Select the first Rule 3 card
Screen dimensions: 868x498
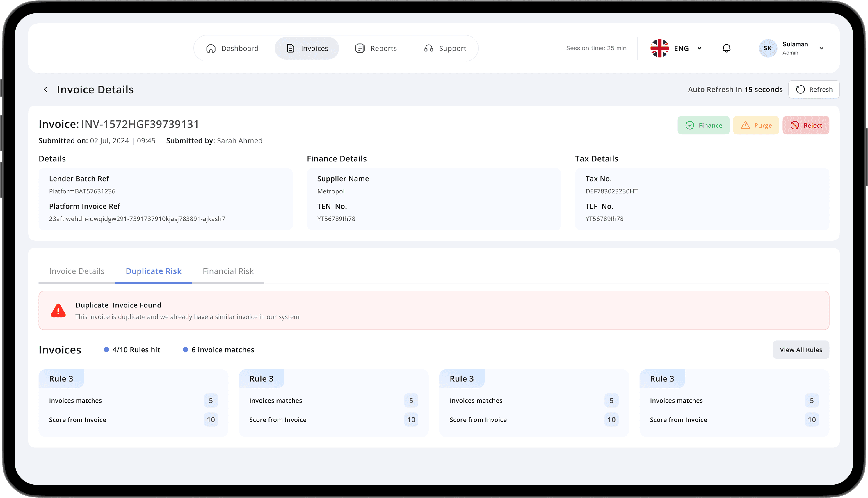[134, 403]
